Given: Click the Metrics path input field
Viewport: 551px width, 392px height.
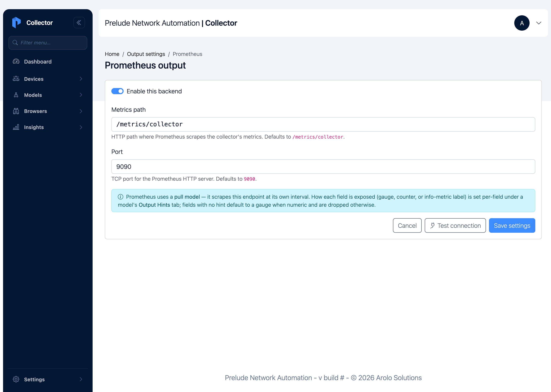Looking at the screenshot, I should [x=323, y=124].
